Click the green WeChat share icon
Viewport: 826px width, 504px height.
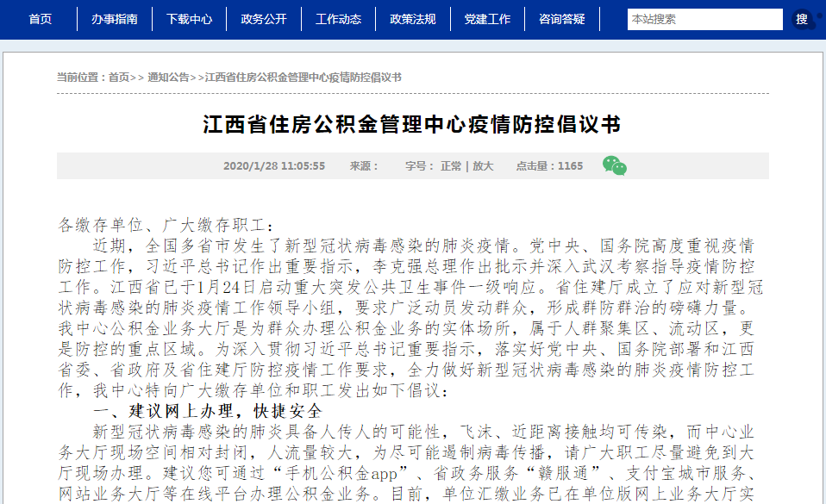[x=614, y=165]
